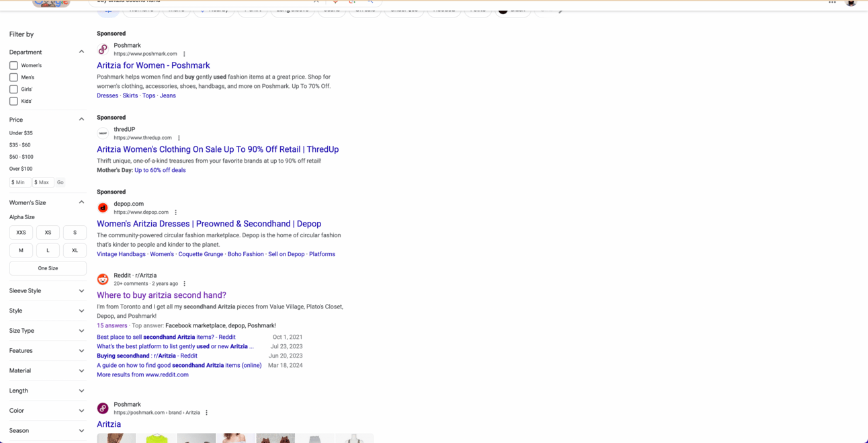Expand the Size Type filter
Image resolution: width=868 pixels, height=443 pixels.
coord(81,331)
